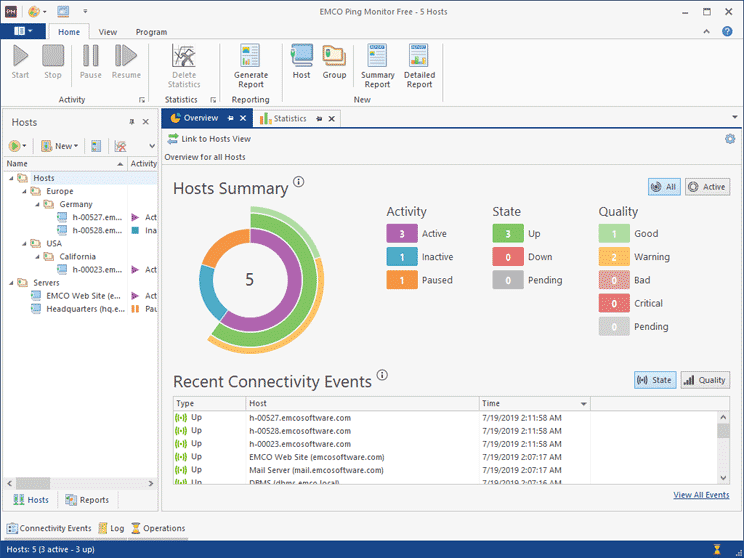Viewport: 744px width, 558px height.
Task: Click the View All Events link
Action: click(700, 495)
